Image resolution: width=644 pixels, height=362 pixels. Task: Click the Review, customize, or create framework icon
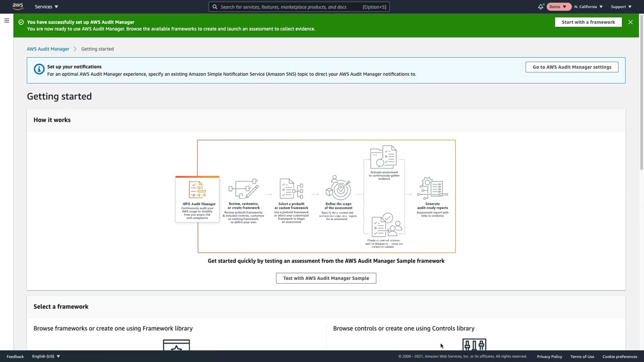pos(244,189)
